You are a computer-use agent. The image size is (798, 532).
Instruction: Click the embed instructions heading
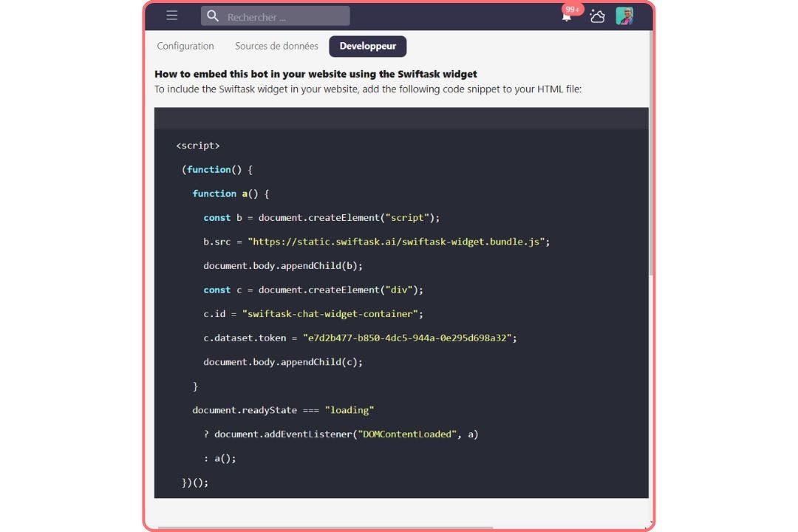(x=316, y=74)
